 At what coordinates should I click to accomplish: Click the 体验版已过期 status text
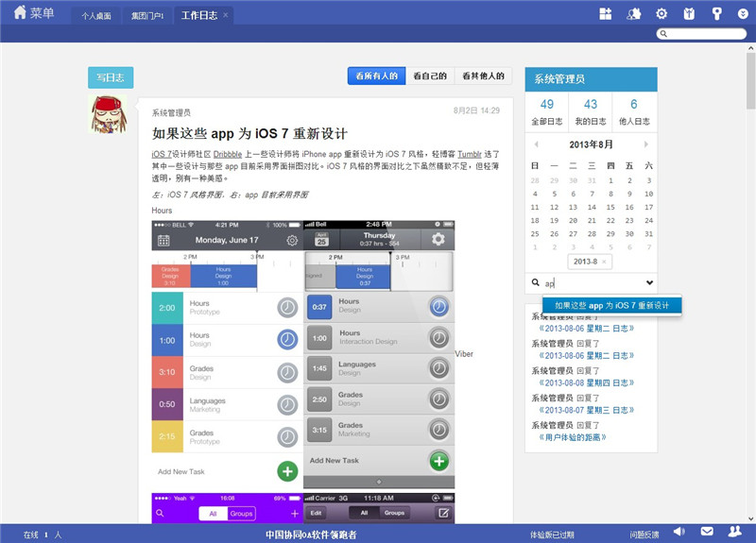(552, 535)
